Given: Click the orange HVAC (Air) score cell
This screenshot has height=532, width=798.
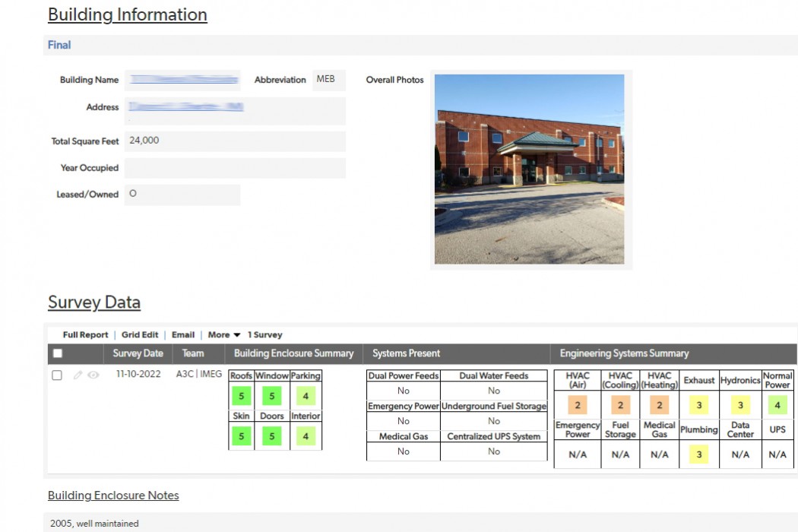Looking at the screenshot, I should pos(579,405).
